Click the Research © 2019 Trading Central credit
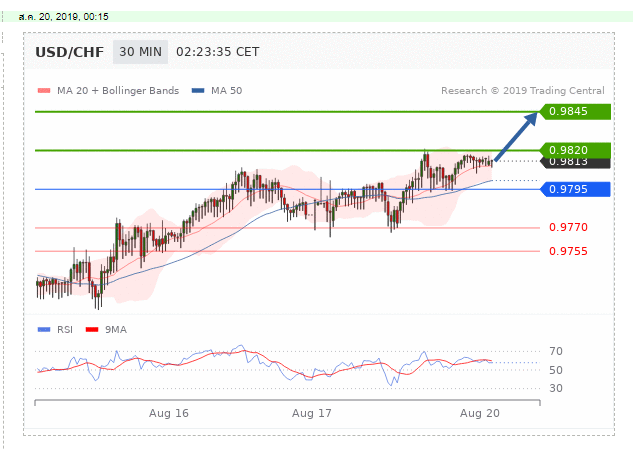This screenshot has height=450, width=633. point(523,91)
